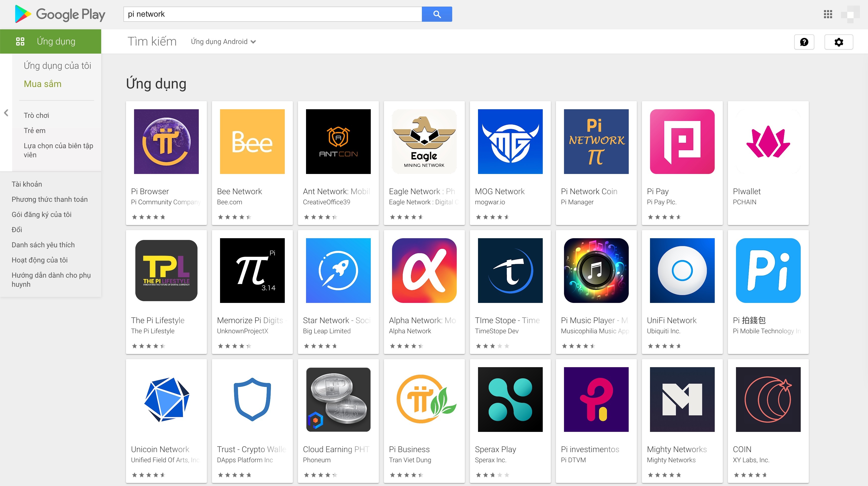
Task: Click the help question mark icon
Action: point(804,42)
